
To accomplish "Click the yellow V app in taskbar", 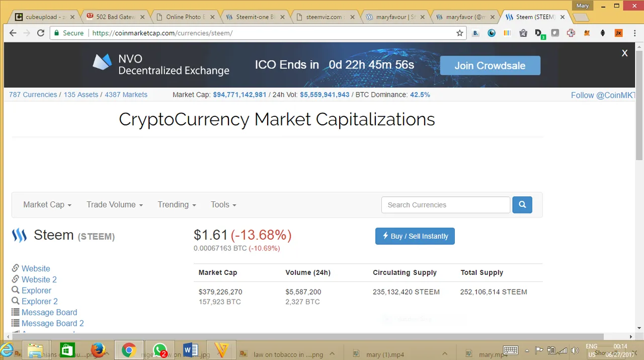I will (221, 349).
